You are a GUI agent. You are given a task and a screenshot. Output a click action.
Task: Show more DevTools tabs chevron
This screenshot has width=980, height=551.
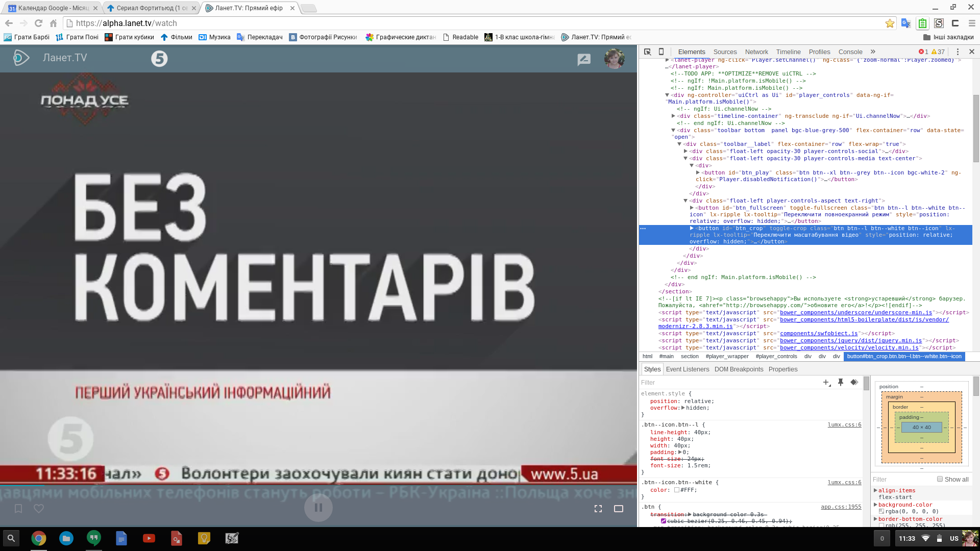pos(873,52)
